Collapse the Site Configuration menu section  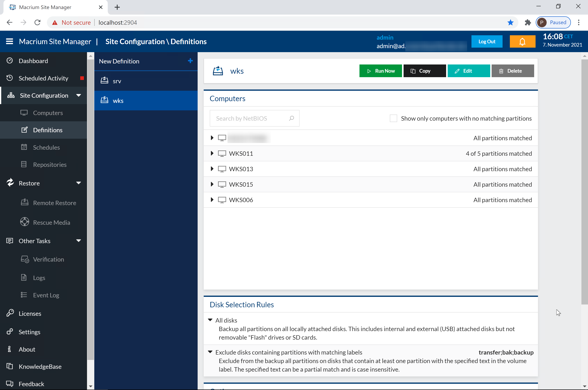[78, 96]
